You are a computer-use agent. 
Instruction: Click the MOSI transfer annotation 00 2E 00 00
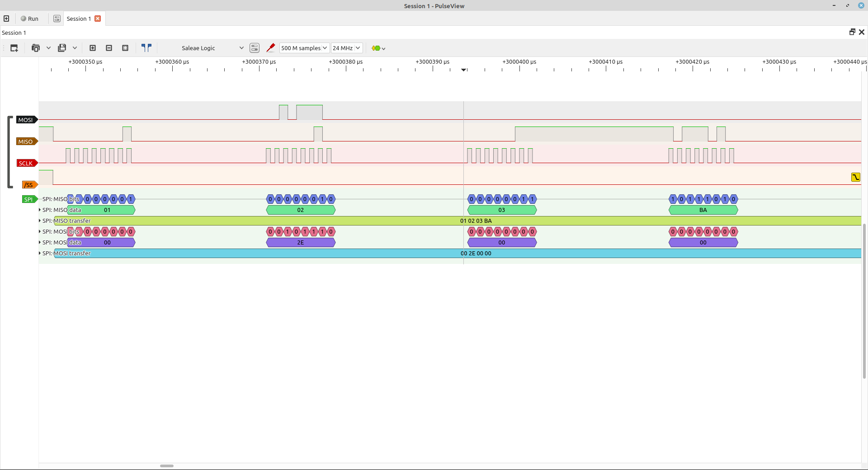[458, 253]
